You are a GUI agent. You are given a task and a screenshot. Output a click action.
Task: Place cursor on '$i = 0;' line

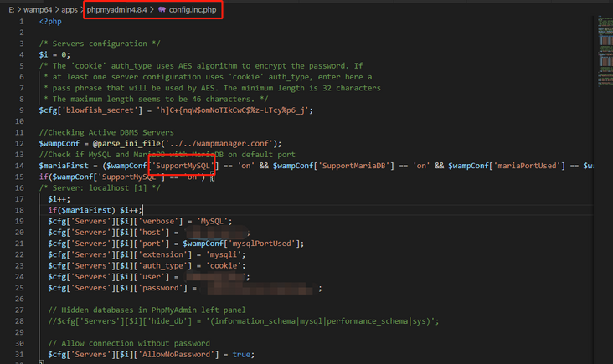click(54, 54)
